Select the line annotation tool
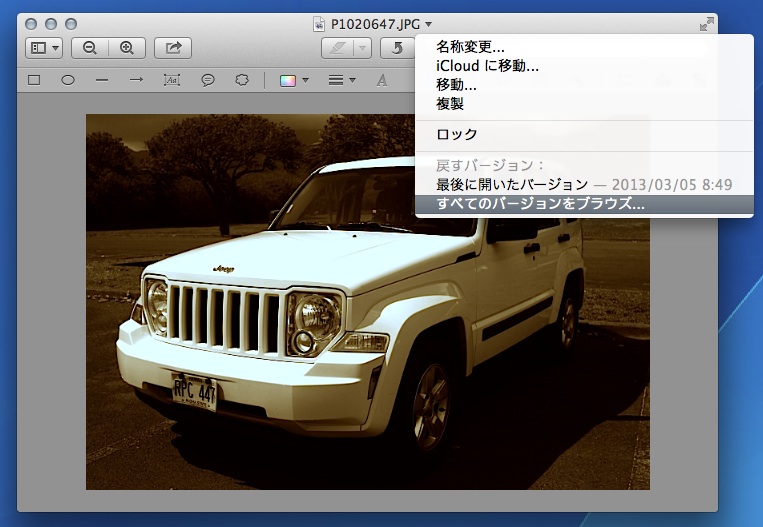 (x=102, y=80)
